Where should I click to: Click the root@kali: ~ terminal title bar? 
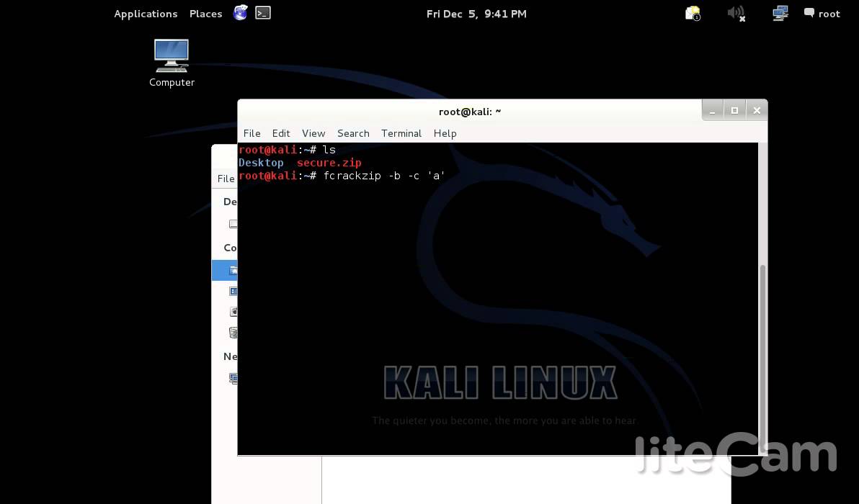[469, 112]
